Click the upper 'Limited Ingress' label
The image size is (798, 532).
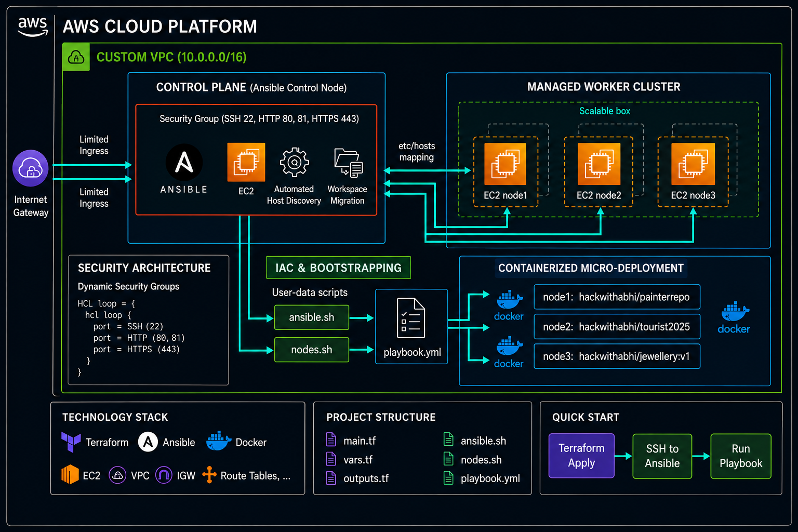click(94, 145)
